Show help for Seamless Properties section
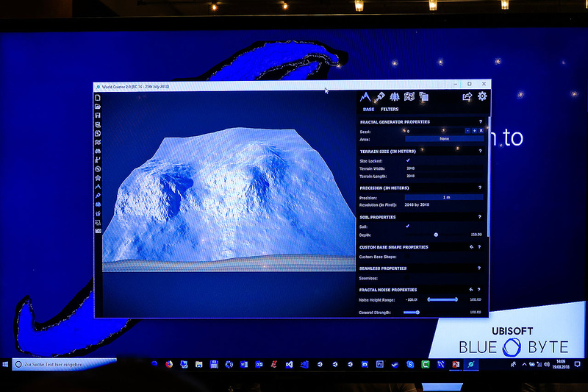 pyautogui.click(x=479, y=268)
